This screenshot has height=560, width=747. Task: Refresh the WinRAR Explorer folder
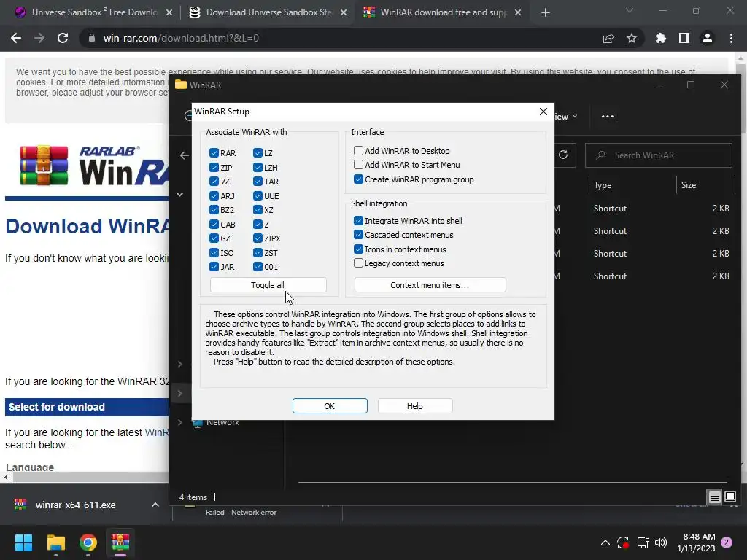pos(563,155)
